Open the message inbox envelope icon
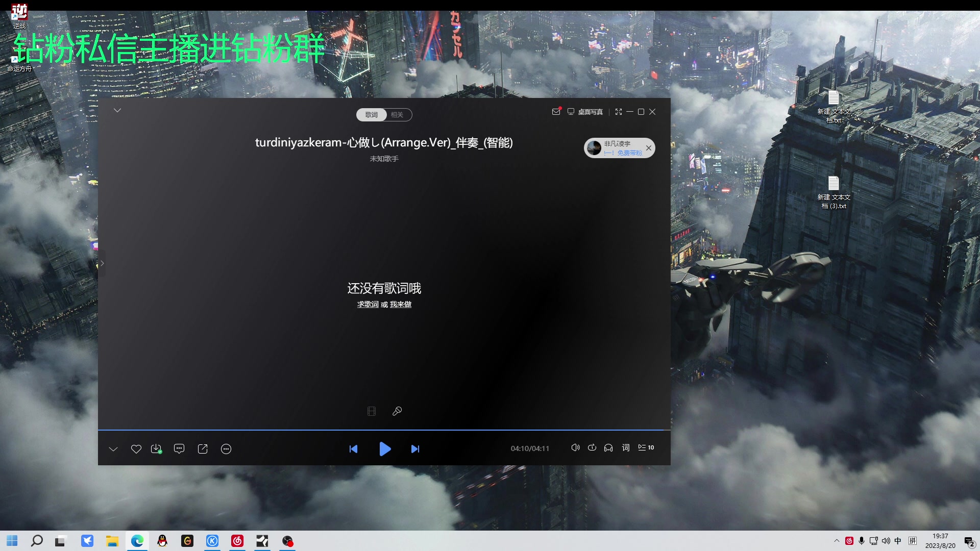980x551 pixels. 556,112
